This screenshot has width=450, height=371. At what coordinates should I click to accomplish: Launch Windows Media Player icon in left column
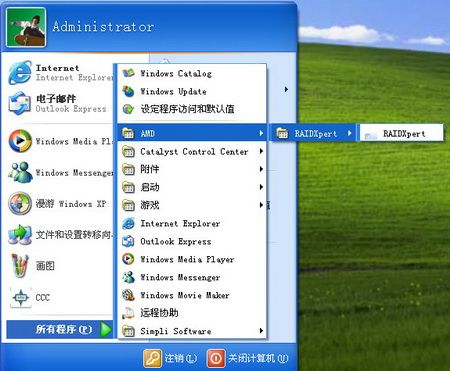click(20, 141)
